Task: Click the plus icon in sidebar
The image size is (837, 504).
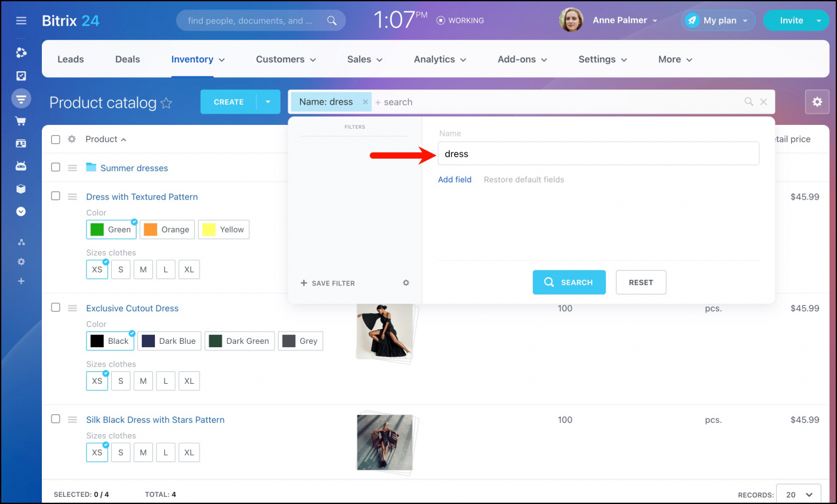Action: click(21, 281)
